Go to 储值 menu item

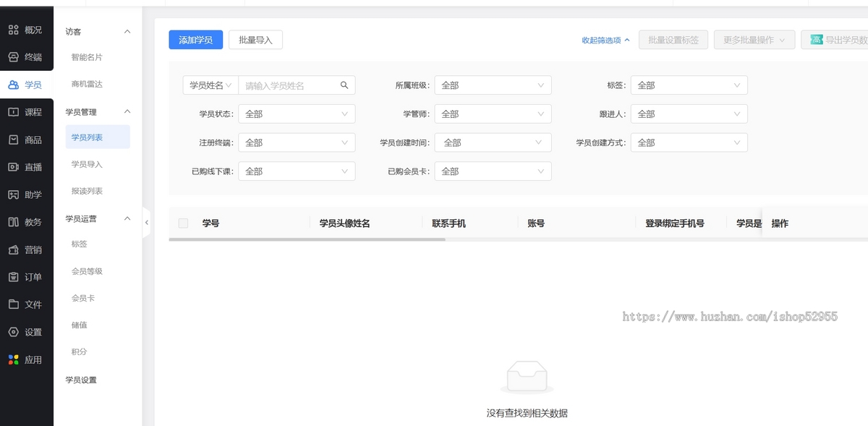point(79,325)
